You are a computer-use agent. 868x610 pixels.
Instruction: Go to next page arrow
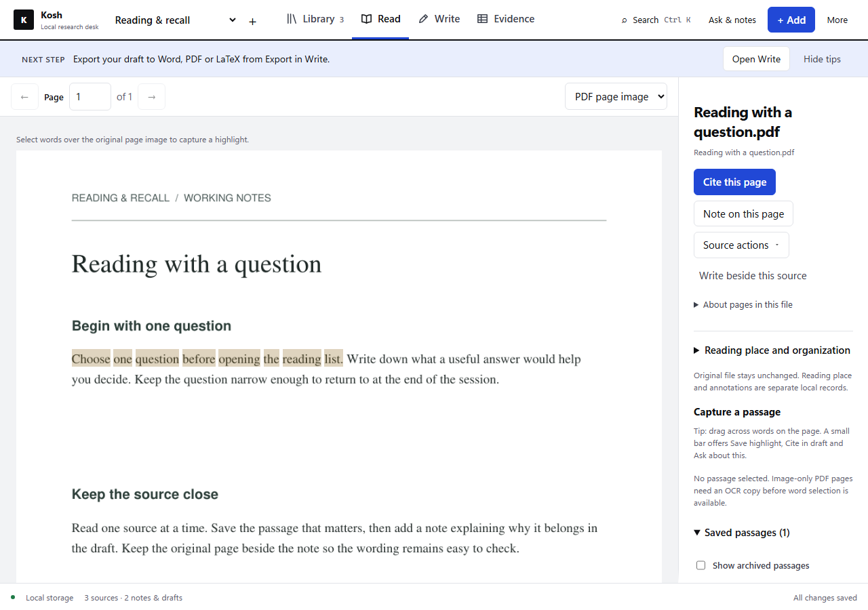pos(151,97)
